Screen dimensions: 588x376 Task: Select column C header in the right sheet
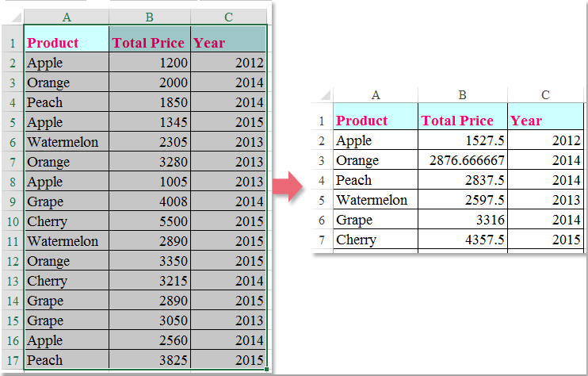click(545, 94)
